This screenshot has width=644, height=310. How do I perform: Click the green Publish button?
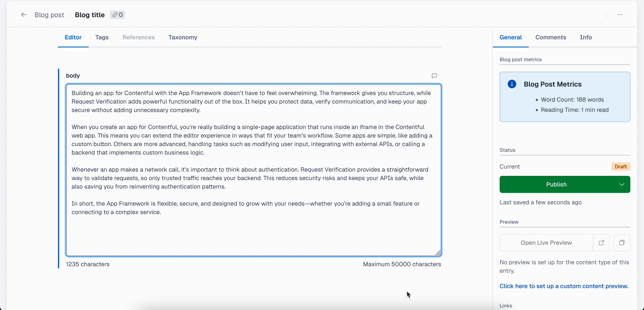coord(556,185)
